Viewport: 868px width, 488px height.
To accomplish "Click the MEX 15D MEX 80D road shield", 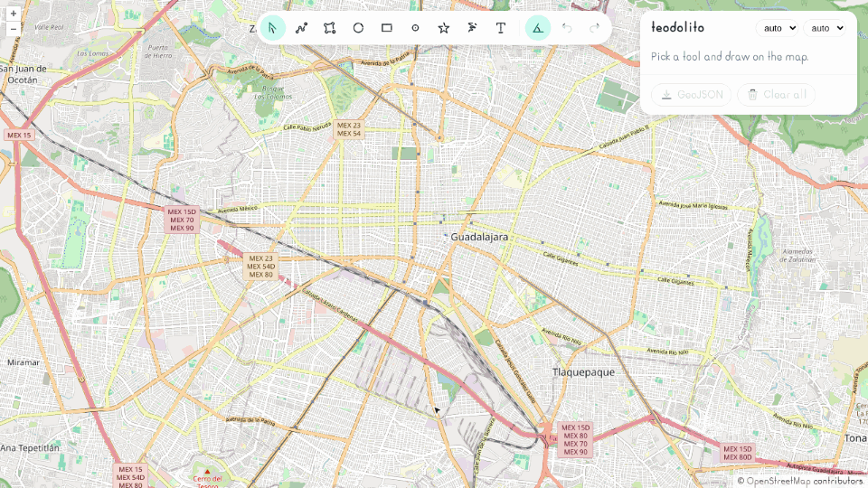I will coord(738,453).
